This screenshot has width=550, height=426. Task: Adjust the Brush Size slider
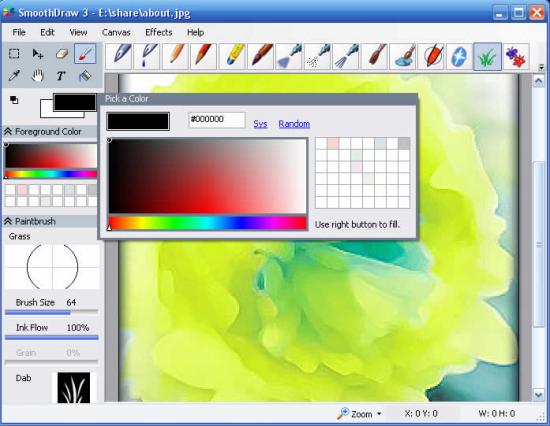[51, 312]
